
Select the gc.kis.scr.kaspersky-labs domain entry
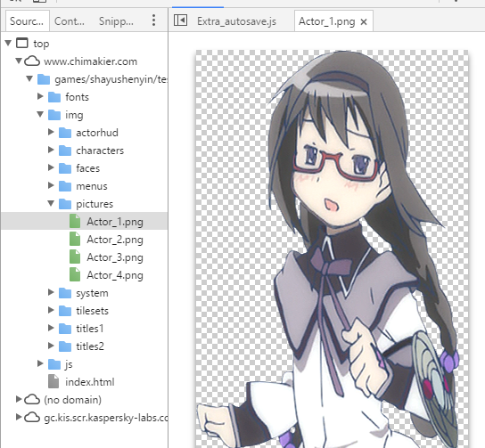(x=106, y=418)
